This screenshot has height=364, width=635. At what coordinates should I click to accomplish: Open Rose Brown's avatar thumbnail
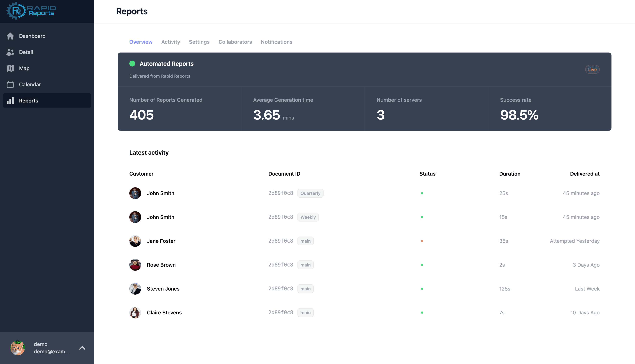point(135,265)
